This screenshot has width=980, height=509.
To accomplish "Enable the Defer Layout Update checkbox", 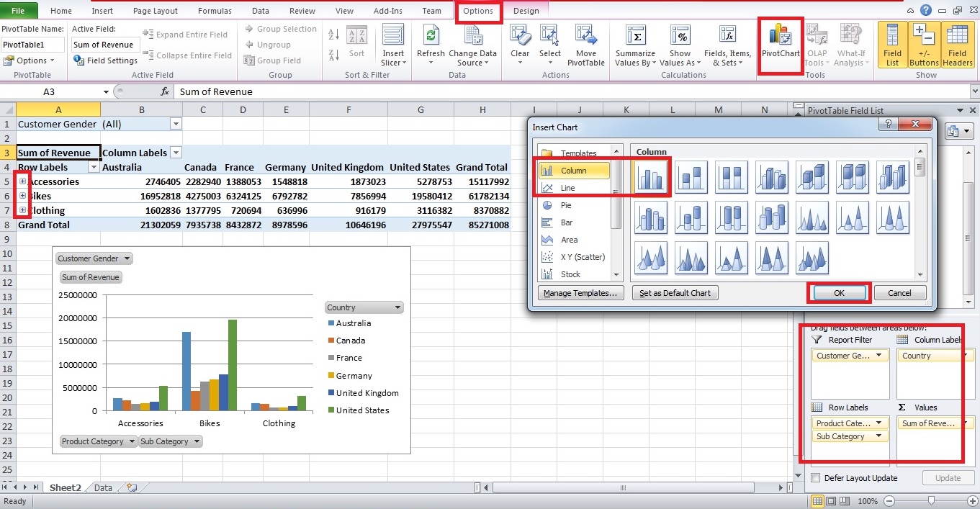I will point(816,477).
